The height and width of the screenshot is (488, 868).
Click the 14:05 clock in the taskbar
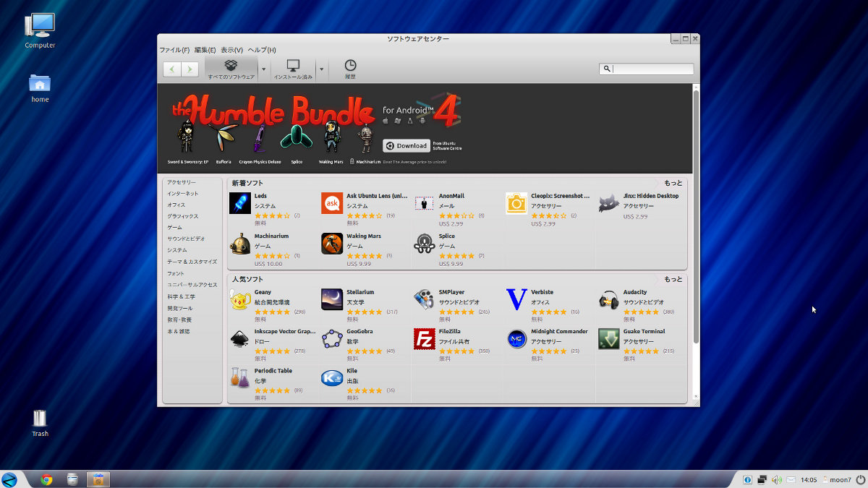tap(809, 479)
